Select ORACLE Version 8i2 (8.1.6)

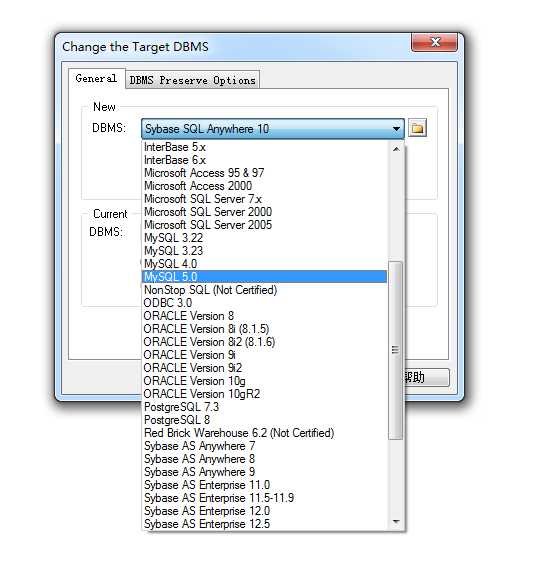[265, 342]
